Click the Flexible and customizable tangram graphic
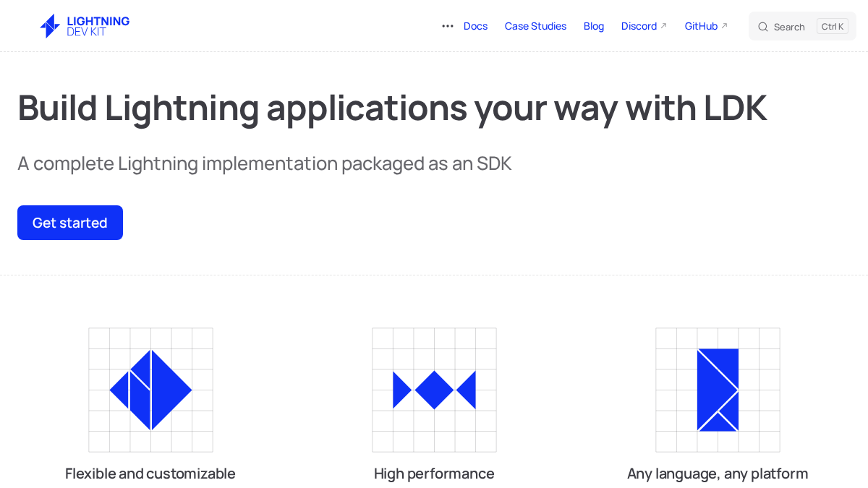This screenshot has height=488, width=868. pos(150,390)
